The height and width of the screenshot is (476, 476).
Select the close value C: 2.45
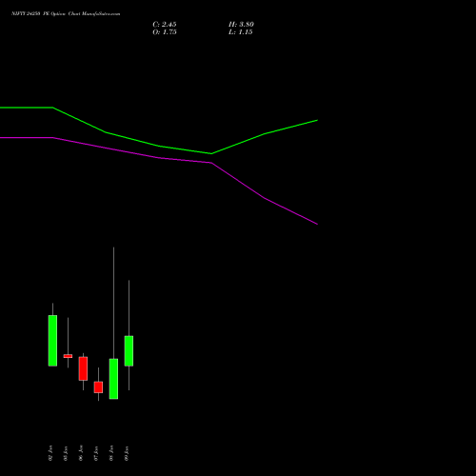(165, 25)
